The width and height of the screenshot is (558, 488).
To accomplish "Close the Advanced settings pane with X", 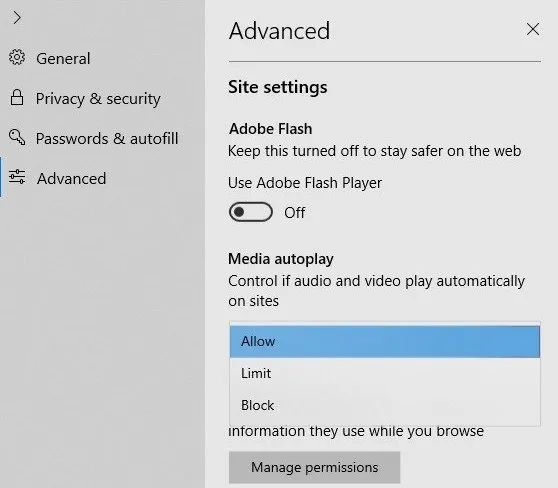I will [x=533, y=30].
